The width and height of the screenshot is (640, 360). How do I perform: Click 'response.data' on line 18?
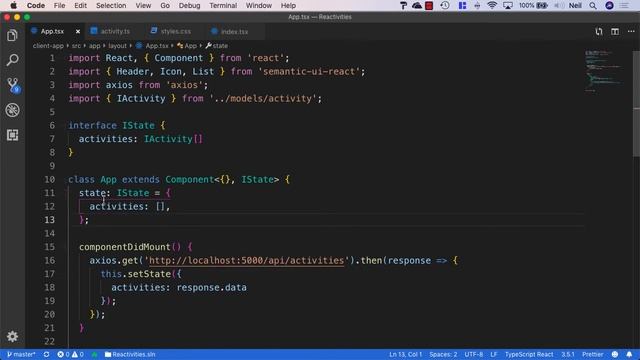coord(211,287)
